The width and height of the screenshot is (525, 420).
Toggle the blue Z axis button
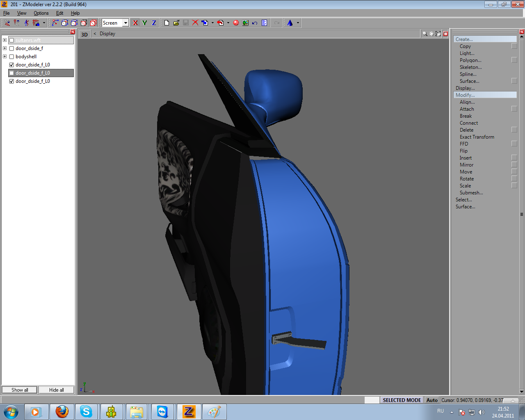(154, 23)
